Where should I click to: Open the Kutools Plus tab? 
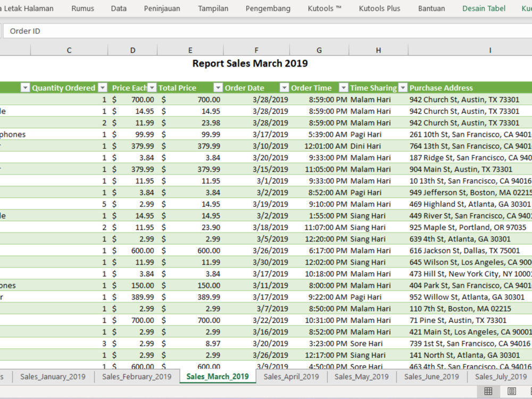pos(379,9)
